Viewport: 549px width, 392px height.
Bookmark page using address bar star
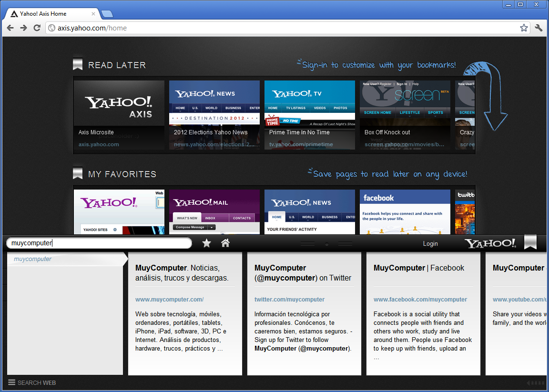524,28
